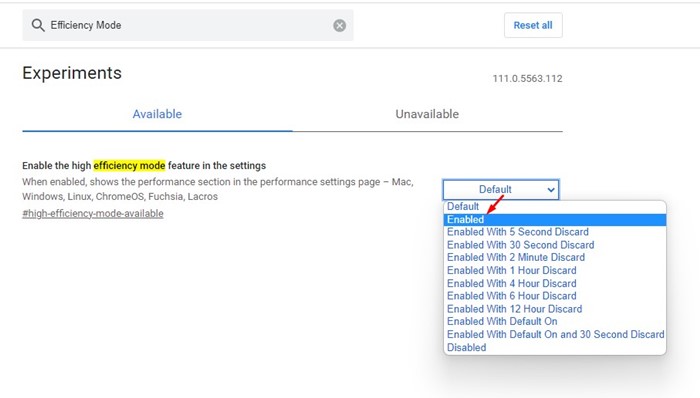Viewport: 700px width, 398px height.
Task: Select the Disabled option
Action: click(555, 347)
